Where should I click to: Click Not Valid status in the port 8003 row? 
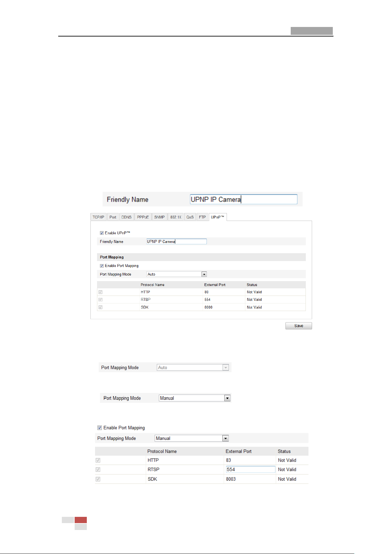287,479
